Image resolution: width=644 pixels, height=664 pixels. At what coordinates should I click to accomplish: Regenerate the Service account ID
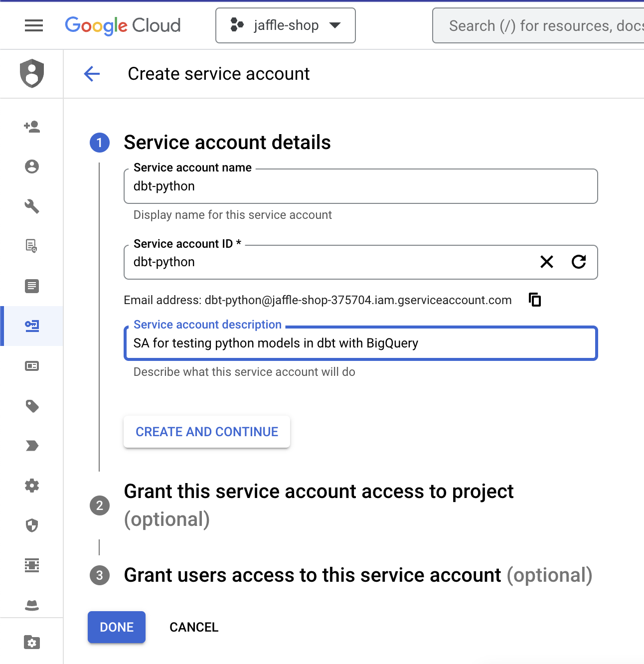point(578,262)
